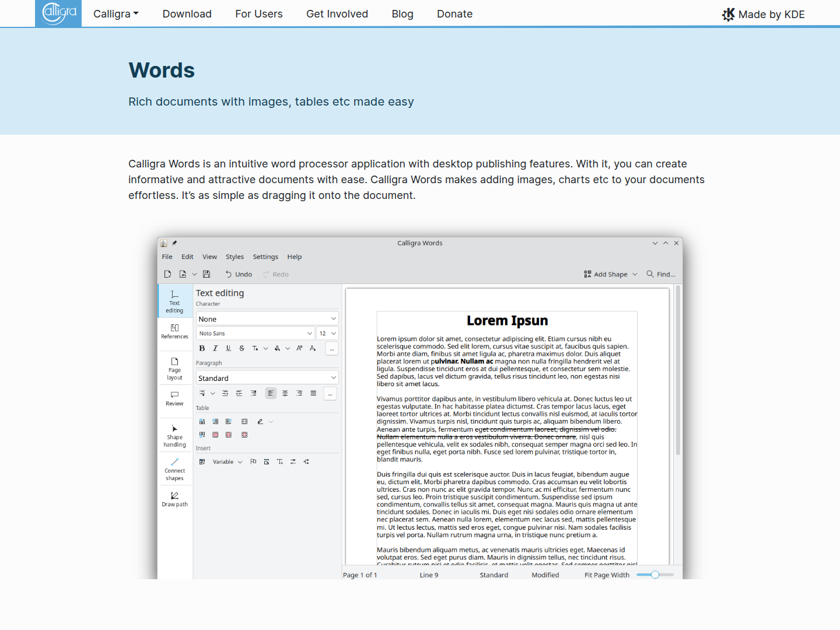Viewport: 840px width, 630px height.
Task: Click the insert bookmark flag icon
Action: [x=253, y=461]
